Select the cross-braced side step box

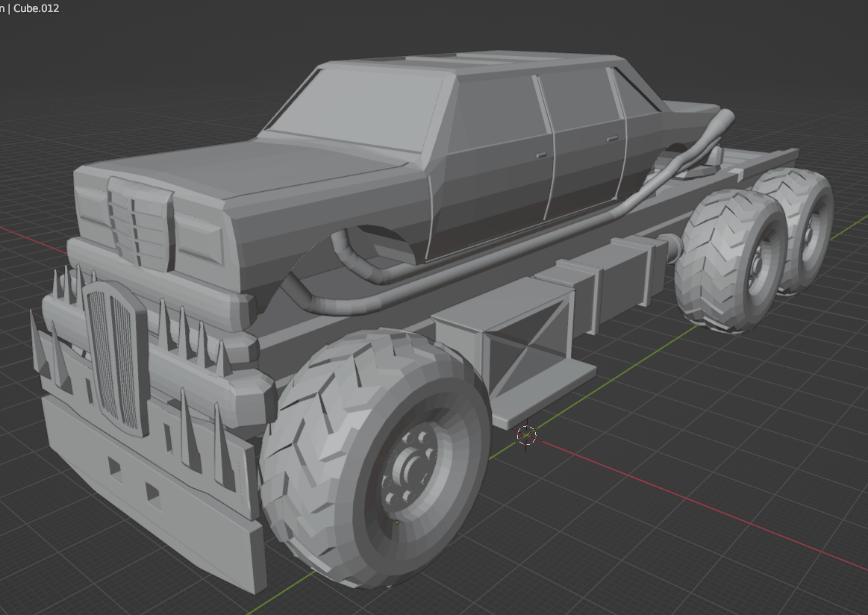[x=512, y=355]
